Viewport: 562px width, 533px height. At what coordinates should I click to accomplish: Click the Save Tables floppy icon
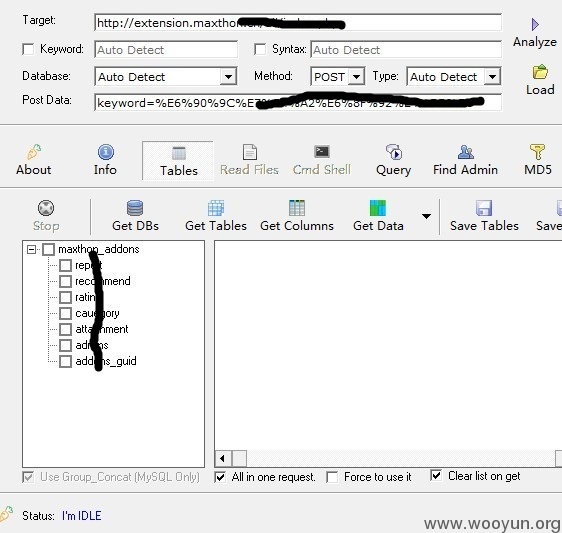pos(484,208)
